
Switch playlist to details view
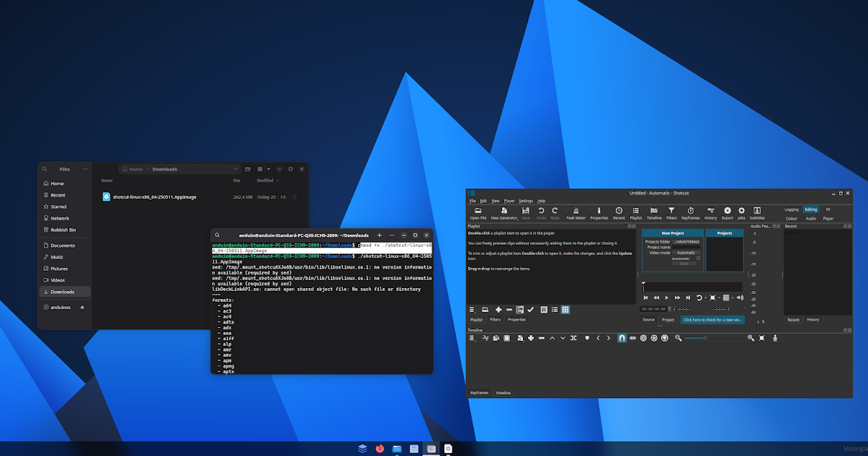(x=544, y=309)
